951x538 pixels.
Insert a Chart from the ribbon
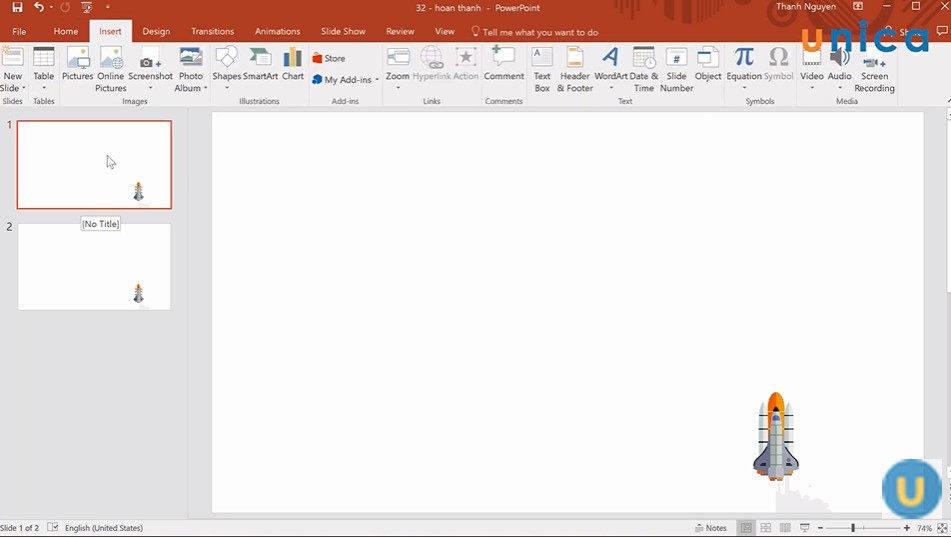click(x=292, y=65)
